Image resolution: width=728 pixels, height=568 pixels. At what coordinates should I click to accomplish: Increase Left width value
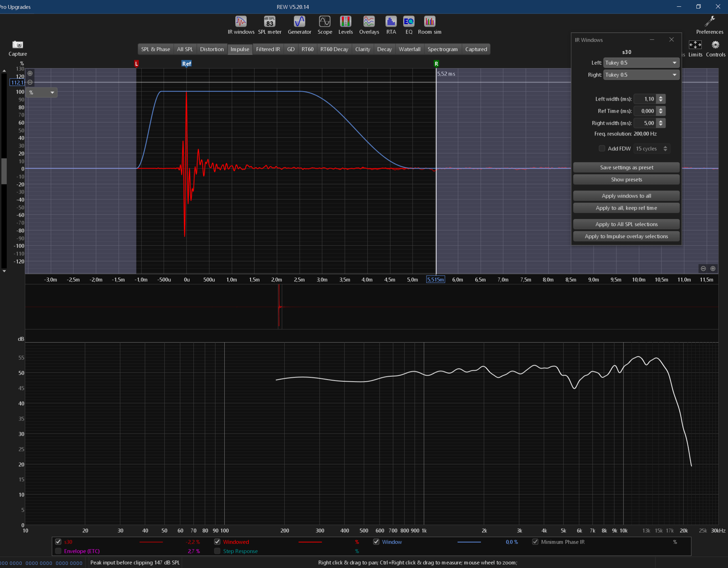pyautogui.click(x=661, y=97)
